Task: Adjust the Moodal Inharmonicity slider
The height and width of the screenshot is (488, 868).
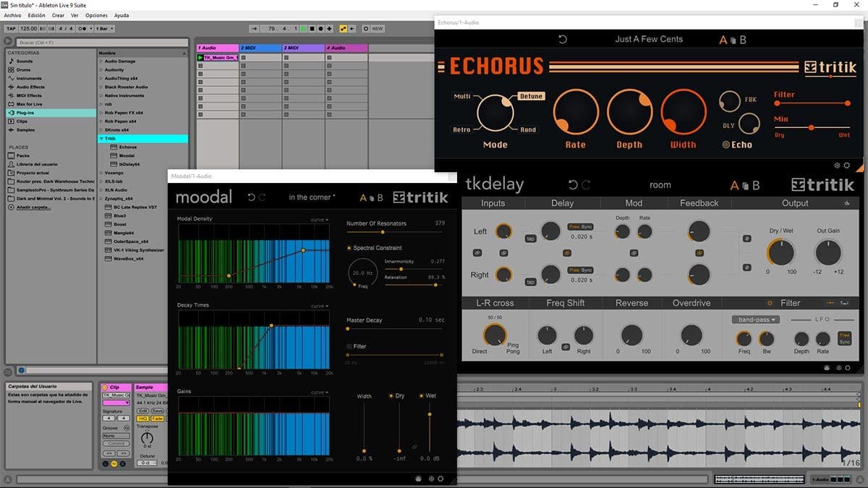Action: pyautogui.click(x=414, y=269)
